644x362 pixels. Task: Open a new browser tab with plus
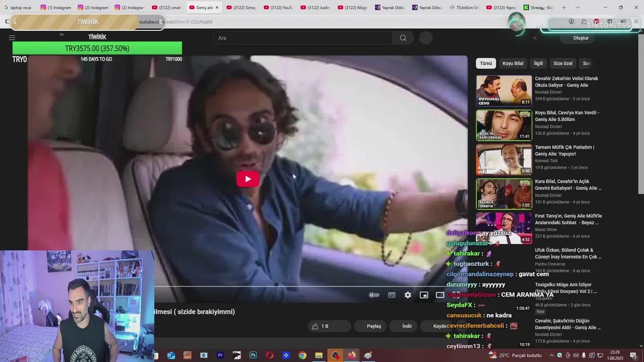[564, 8]
